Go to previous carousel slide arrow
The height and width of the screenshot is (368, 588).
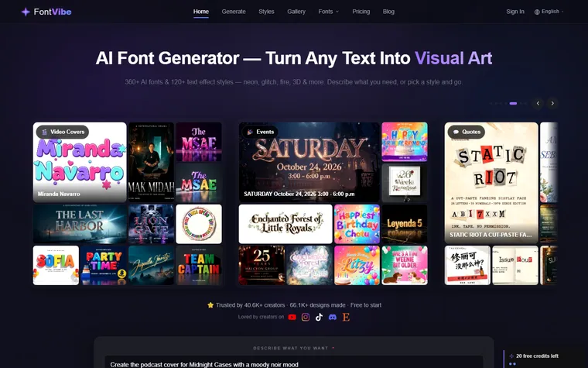click(538, 103)
